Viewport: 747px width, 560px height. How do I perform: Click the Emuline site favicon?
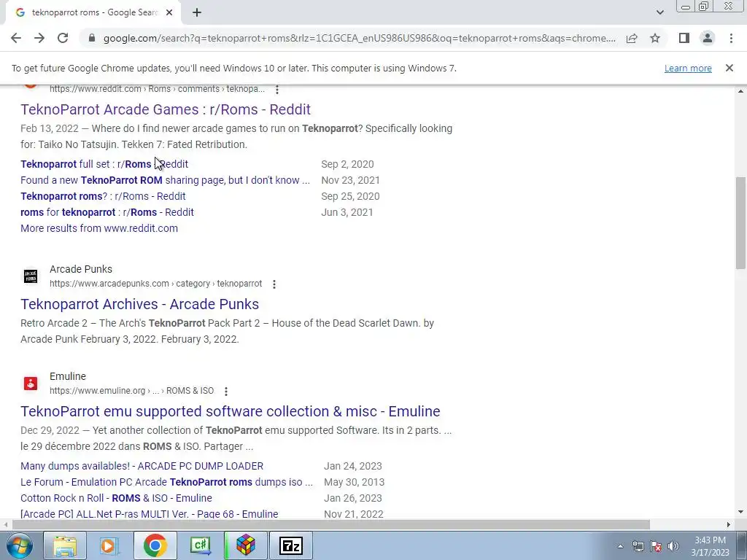point(31,384)
